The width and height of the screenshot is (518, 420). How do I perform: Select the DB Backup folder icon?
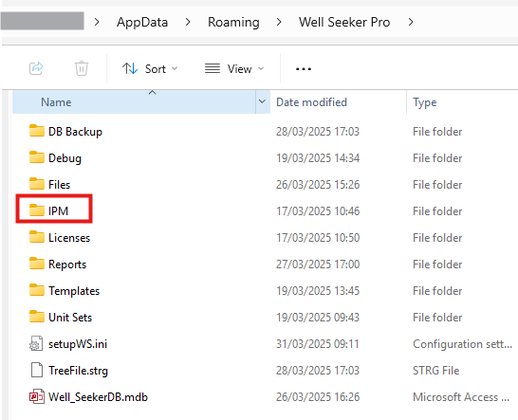(37, 131)
